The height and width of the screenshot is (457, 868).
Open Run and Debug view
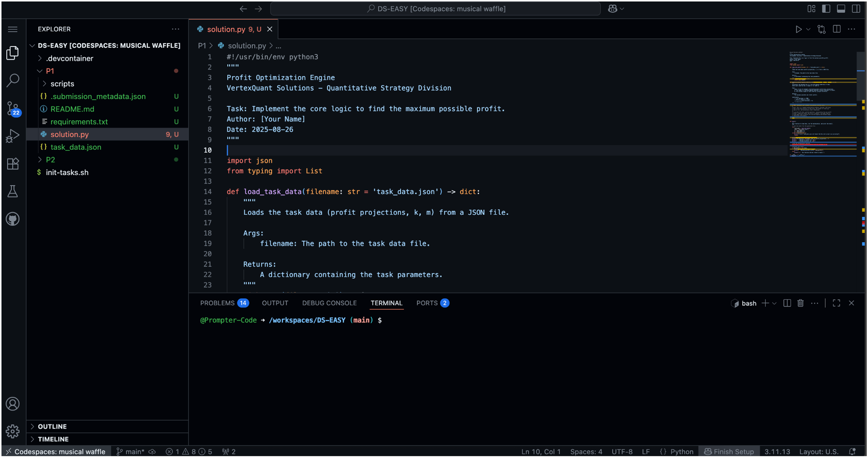coord(13,136)
